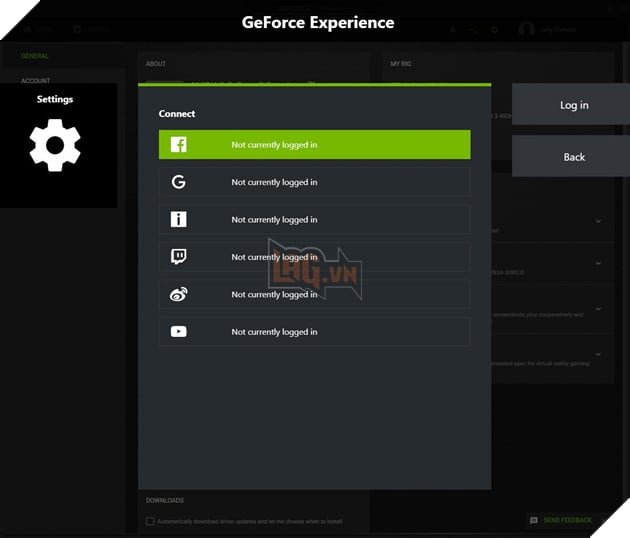Image resolution: width=630 pixels, height=538 pixels.
Task: Click the Back button
Action: [x=571, y=156]
